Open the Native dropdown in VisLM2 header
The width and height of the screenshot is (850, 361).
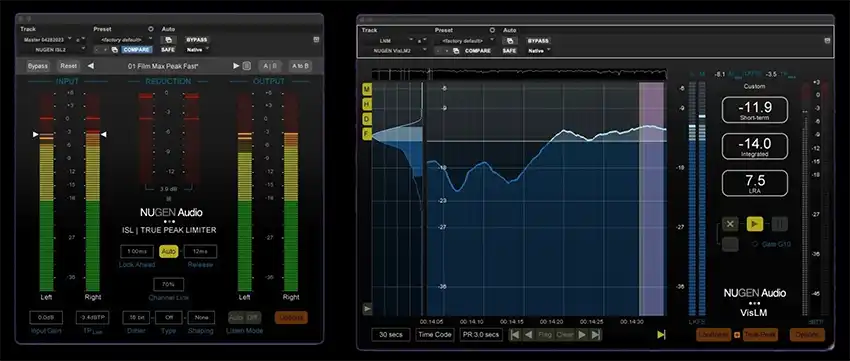[539, 50]
